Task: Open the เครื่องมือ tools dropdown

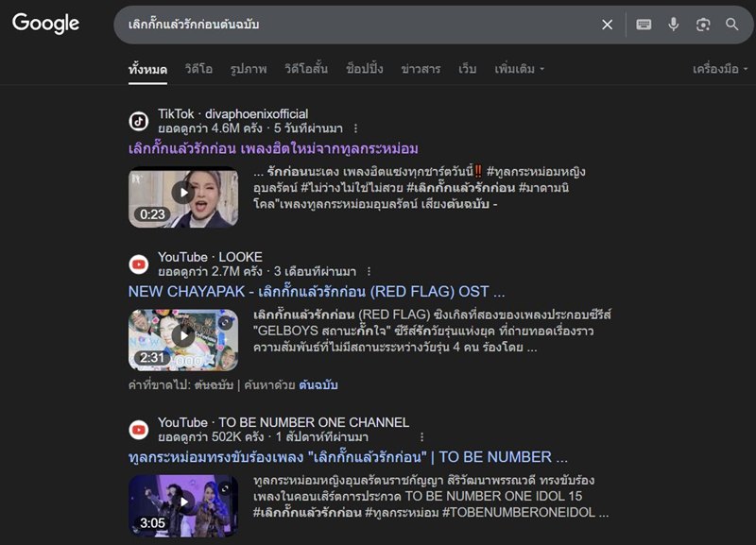Action: coord(719,69)
